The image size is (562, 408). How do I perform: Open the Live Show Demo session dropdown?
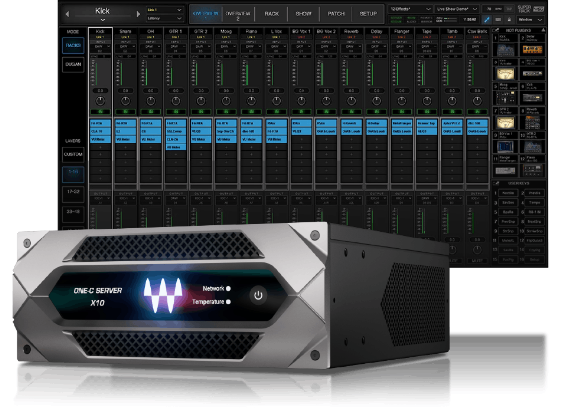457,9
